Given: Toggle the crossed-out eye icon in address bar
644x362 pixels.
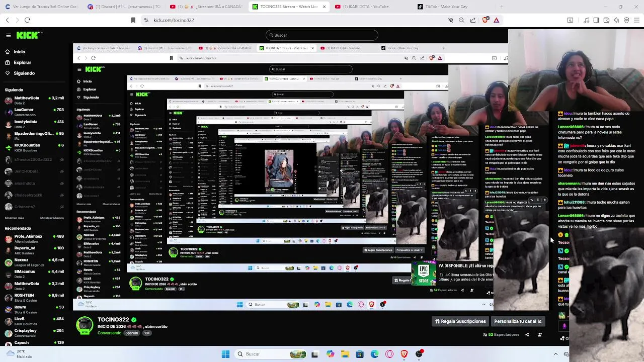Looking at the screenshot, I should (450, 20).
